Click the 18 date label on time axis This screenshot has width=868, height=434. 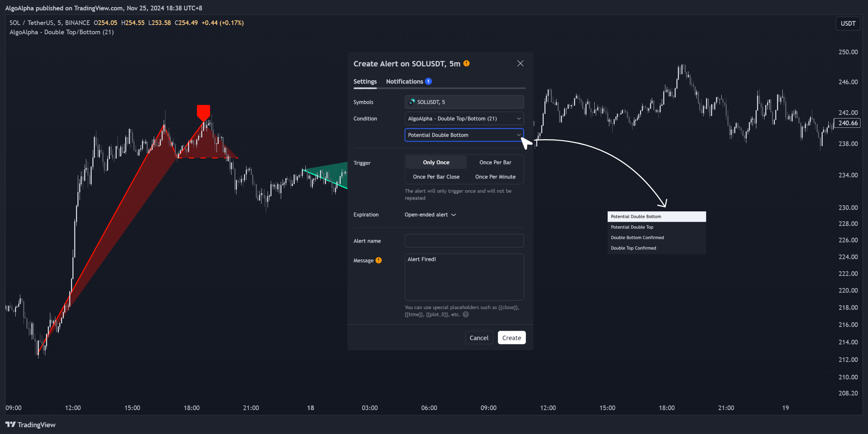[x=310, y=408]
